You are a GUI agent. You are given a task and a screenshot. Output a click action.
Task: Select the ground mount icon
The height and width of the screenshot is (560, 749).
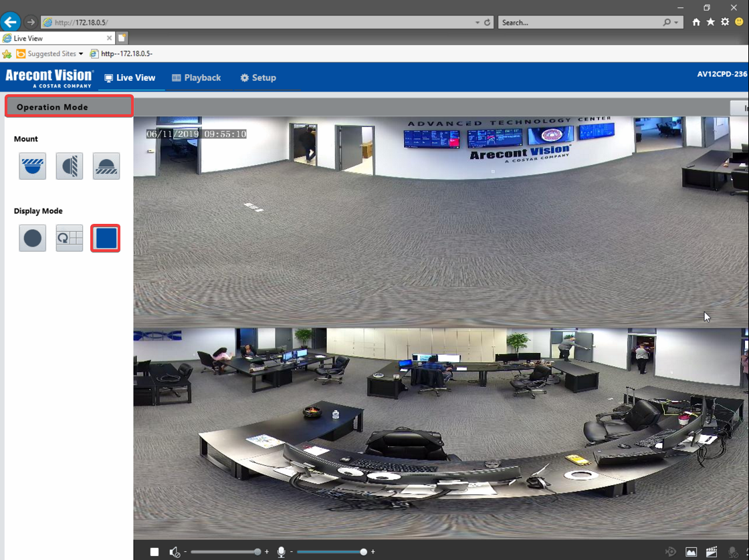click(x=106, y=166)
